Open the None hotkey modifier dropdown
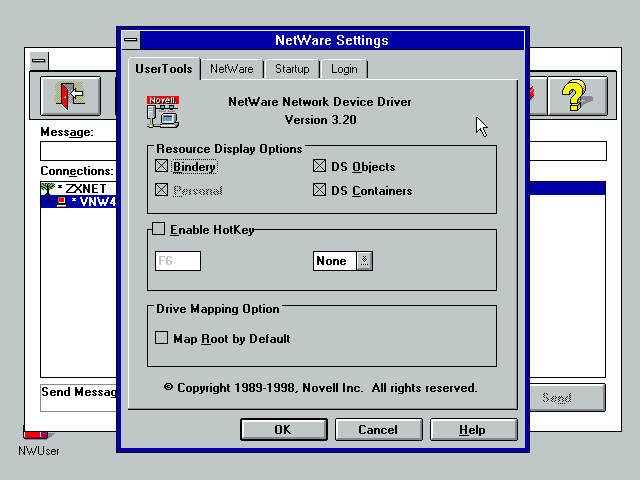The width and height of the screenshot is (640, 480). (x=364, y=261)
